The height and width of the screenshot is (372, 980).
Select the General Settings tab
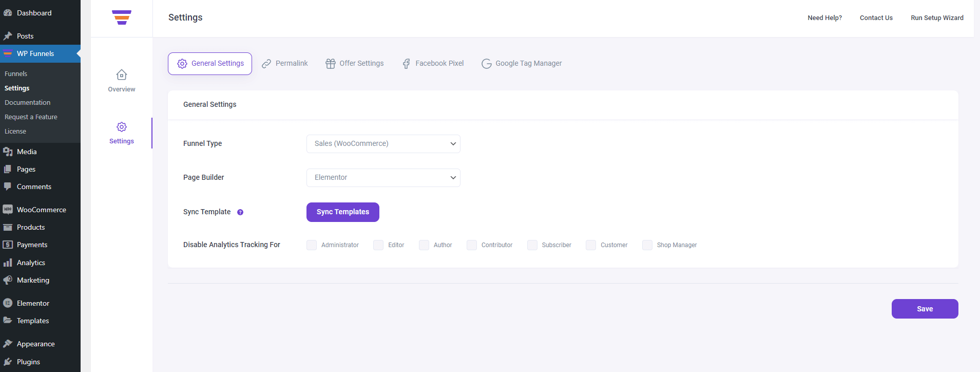210,64
